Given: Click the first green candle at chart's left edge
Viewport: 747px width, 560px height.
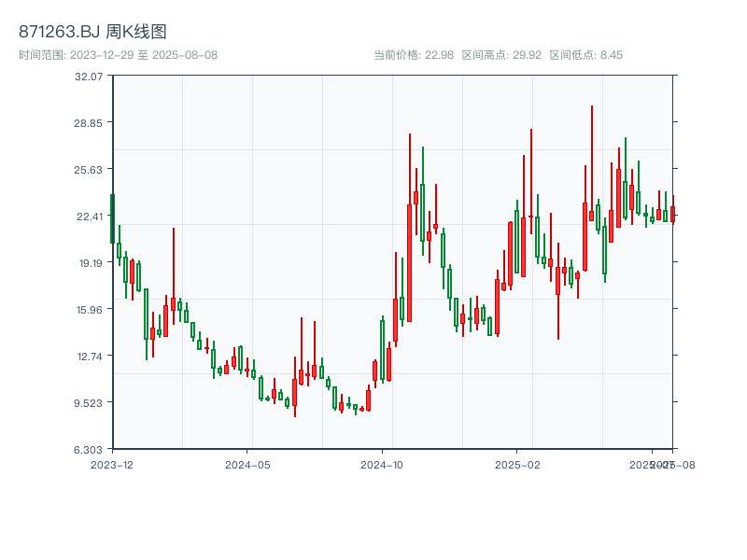Looking at the screenshot, I should (112, 218).
